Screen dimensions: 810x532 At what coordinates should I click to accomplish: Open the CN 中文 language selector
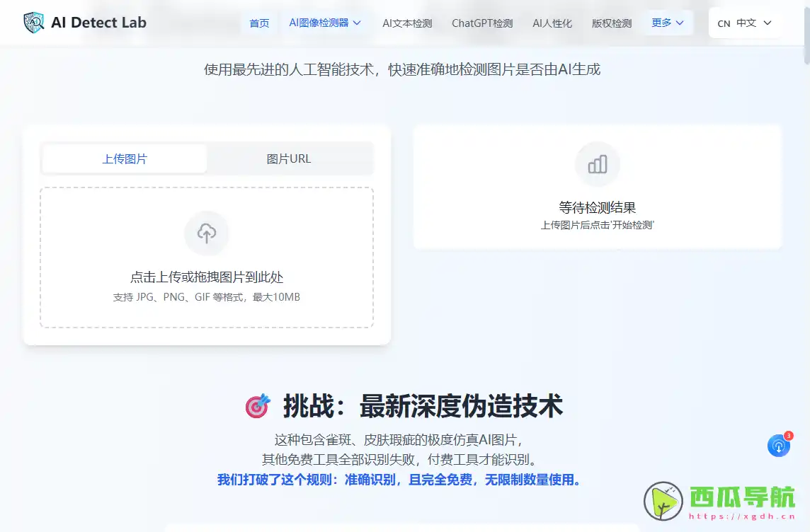[744, 23]
